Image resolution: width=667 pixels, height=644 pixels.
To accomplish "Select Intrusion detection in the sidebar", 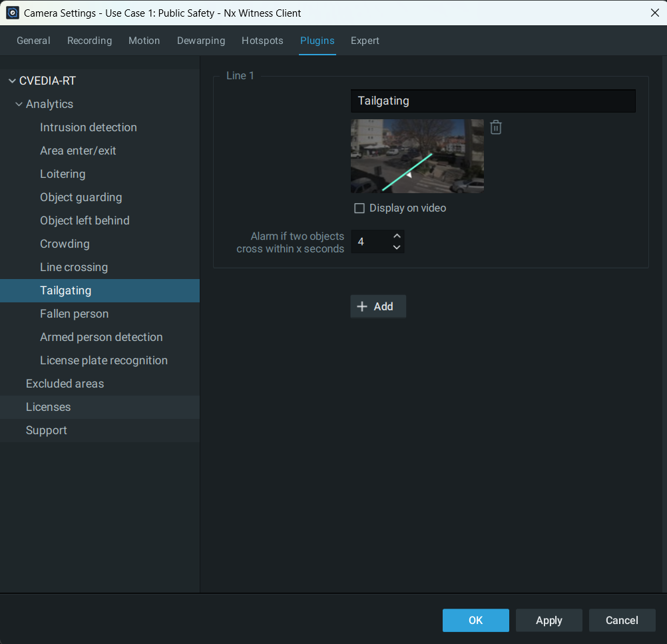I will coord(89,127).
